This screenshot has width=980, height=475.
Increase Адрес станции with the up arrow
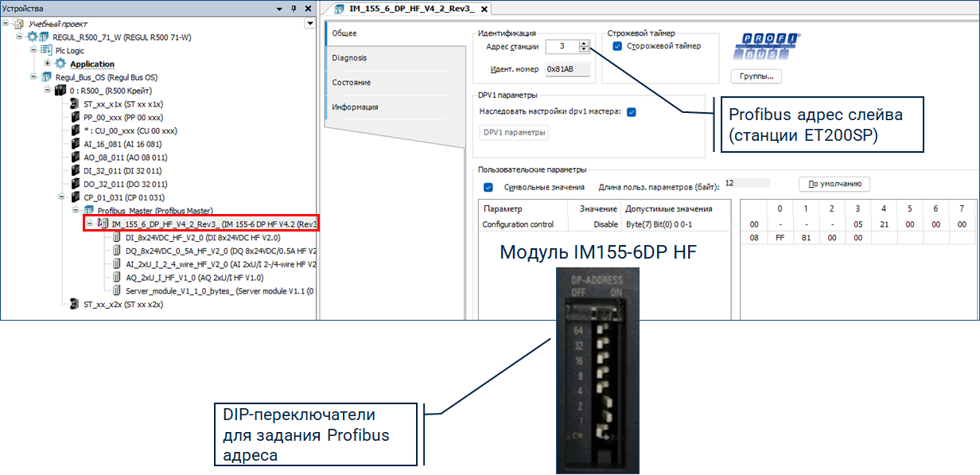point(584,43)
